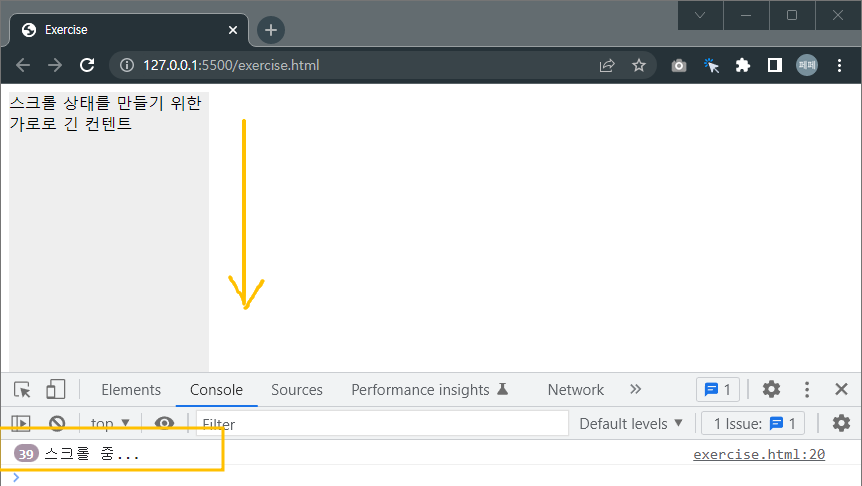
Task: Focus the console Filter input field
Action: [x=382, y=423]
